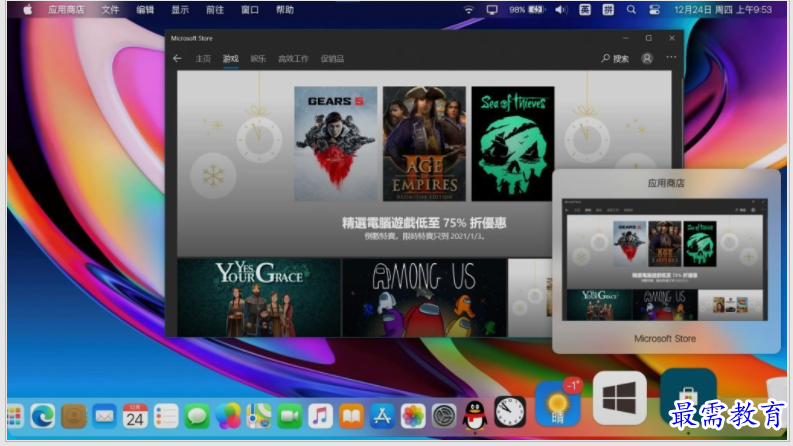Open the 编辑 menu
793x446 pixels.
(x=145, y=10)
